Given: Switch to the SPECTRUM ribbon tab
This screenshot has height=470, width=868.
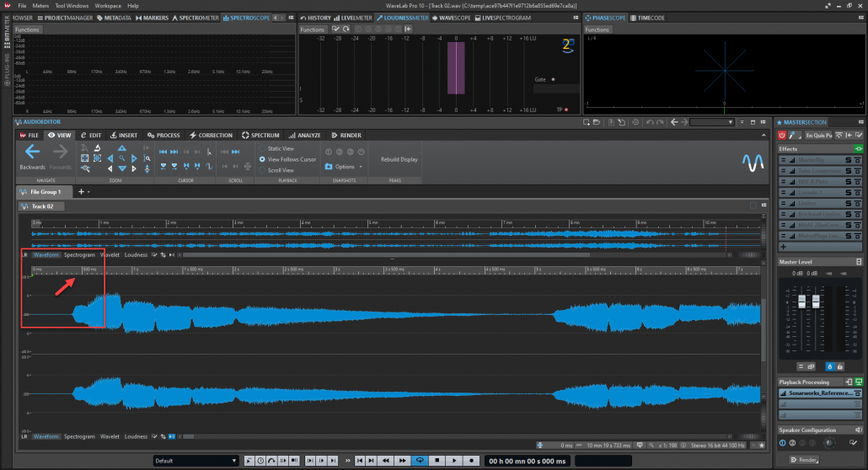Looking at the screenshot, I should (x=260, y=135).
